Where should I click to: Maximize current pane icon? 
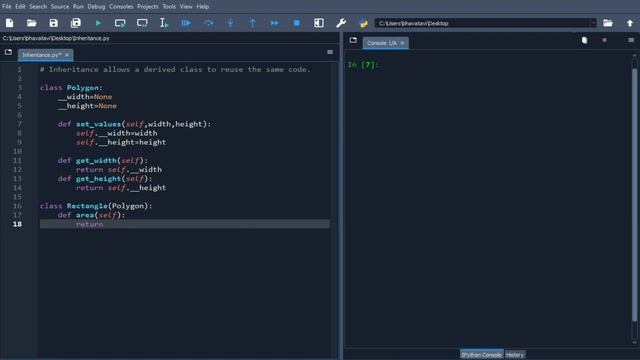coord(319,23)
